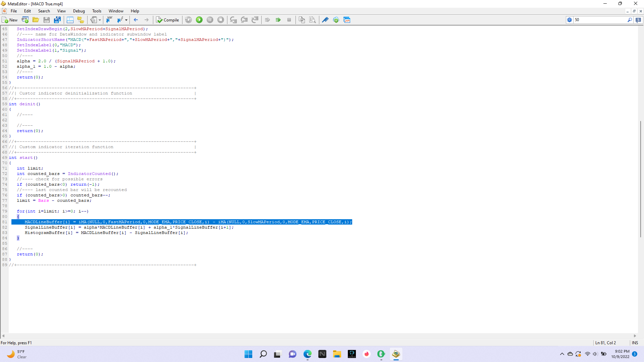Save file with floppy icon
Viewport: 644px width, 362px height.
pyautogui.click(x=47, y=20)
